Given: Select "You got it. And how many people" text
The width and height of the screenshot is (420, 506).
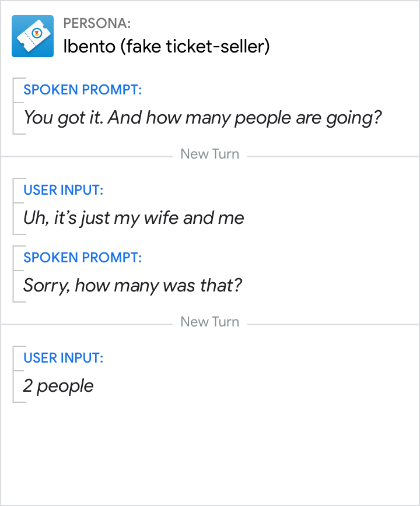Looking at the screenshot, I should 202,118.
